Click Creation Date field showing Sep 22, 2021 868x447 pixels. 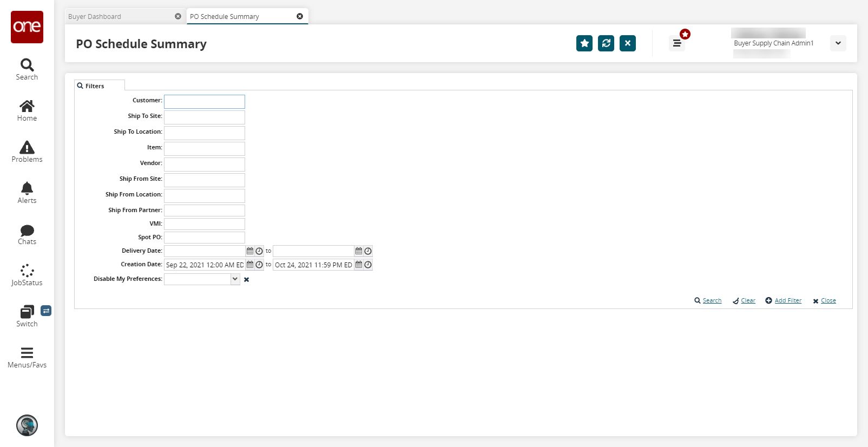pos(205,265)
